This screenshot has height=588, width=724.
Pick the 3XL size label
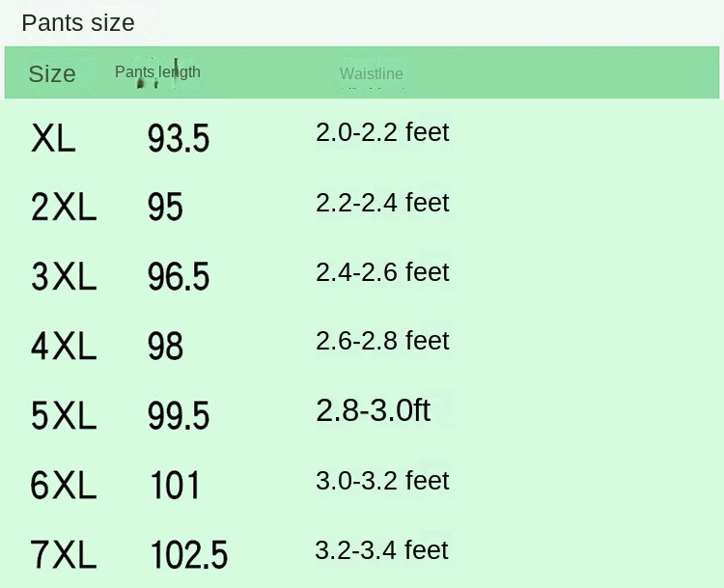[64, 277]
